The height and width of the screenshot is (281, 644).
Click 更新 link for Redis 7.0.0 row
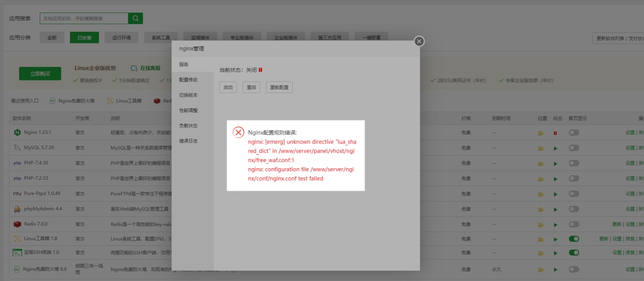click(617, 224)
